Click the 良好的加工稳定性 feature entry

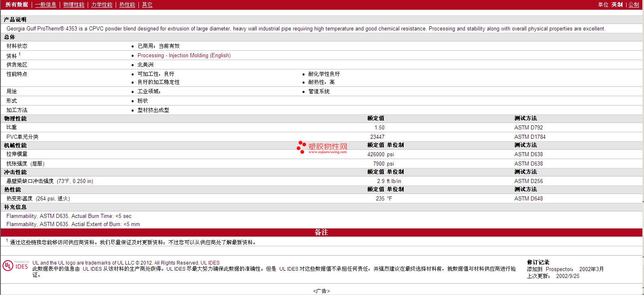(x=158, y=82)
